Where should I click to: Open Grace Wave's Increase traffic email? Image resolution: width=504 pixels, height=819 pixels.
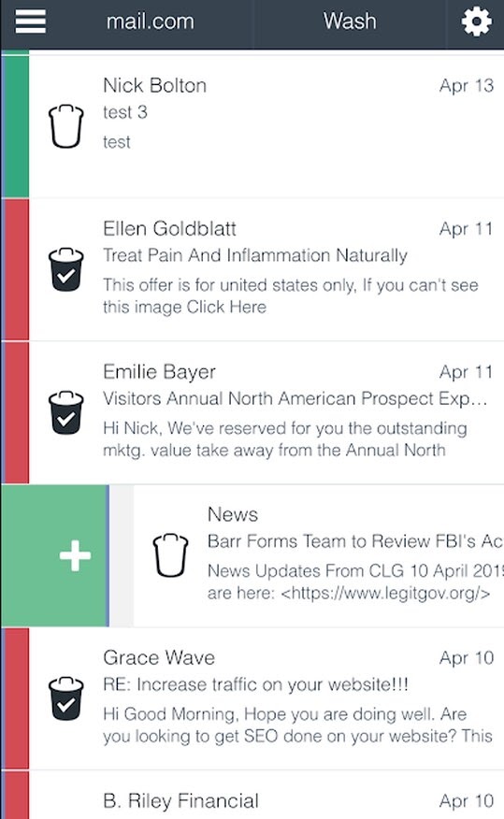pos(266,699)
